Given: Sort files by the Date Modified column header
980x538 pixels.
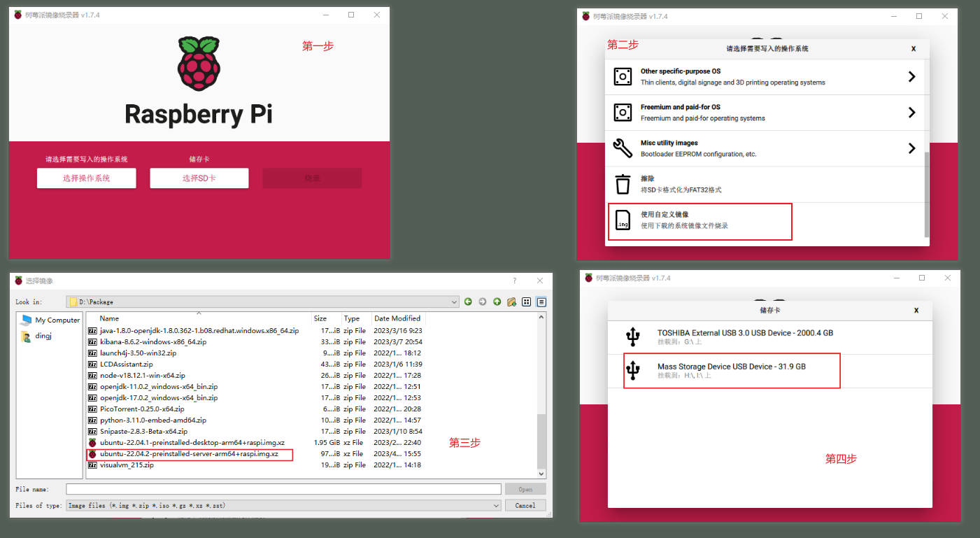Looking at the screenshot, I should [x=399, y=318].
